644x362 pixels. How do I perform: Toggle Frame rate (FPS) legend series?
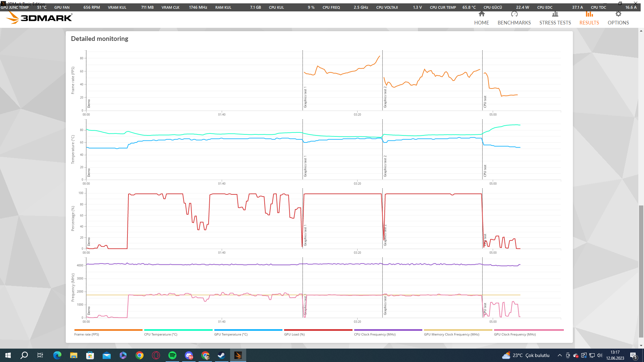pyautogui.click(x=87, y=334)
